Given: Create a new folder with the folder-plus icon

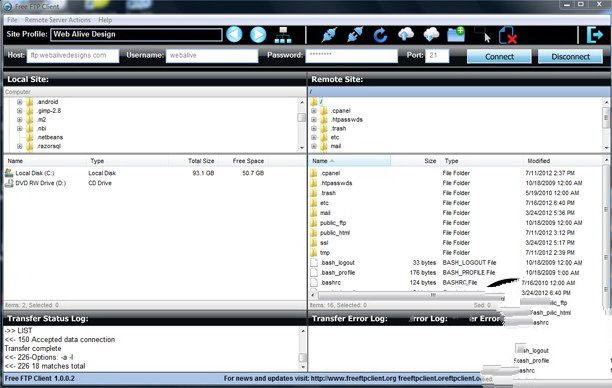Looking at the screenshot, I should point(456,34).
